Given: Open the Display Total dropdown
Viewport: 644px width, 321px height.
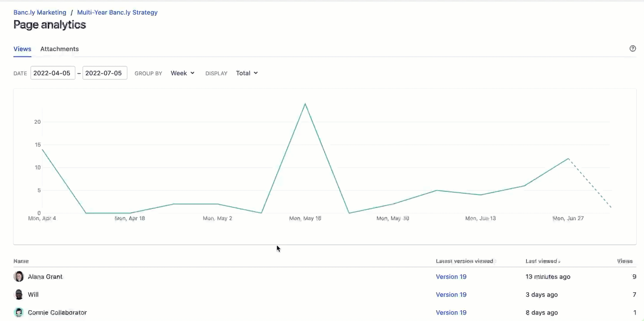Looking at the screenshot, I should tap(246, 73).
